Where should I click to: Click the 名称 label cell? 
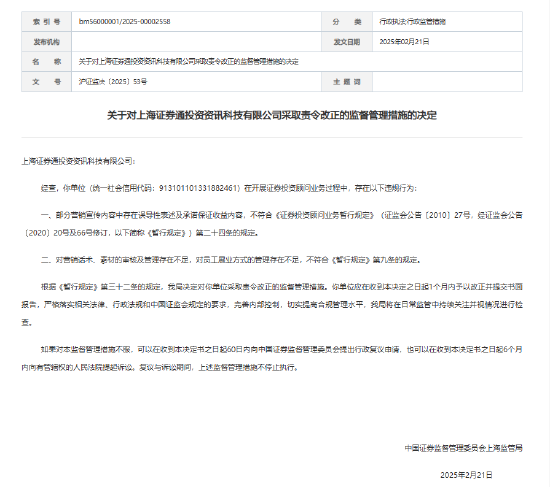[x=46, y=62]
